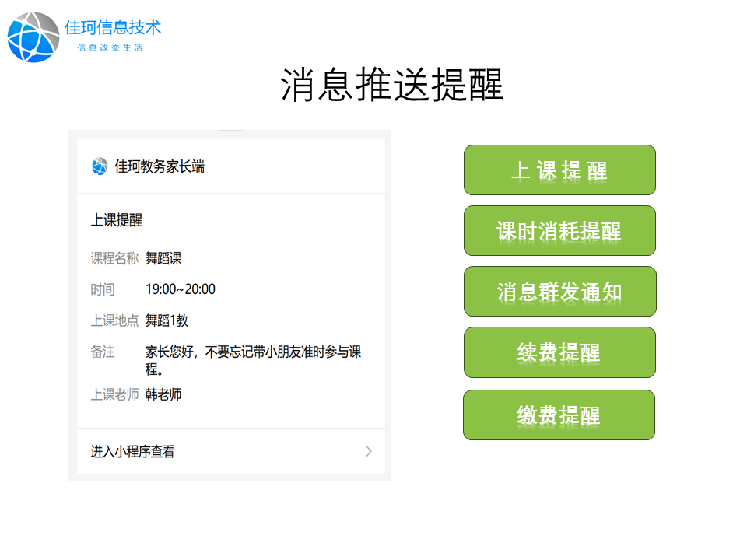The width and height of the screenshot is (747, 560).
Task: Click the 续费提醒 button
Action: click(x=559, y=352)
